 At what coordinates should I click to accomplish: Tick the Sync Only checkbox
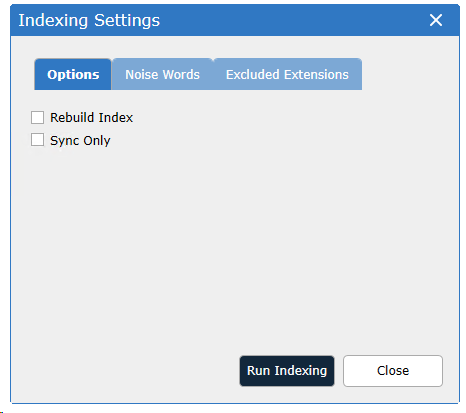click(x=37, y=140)
